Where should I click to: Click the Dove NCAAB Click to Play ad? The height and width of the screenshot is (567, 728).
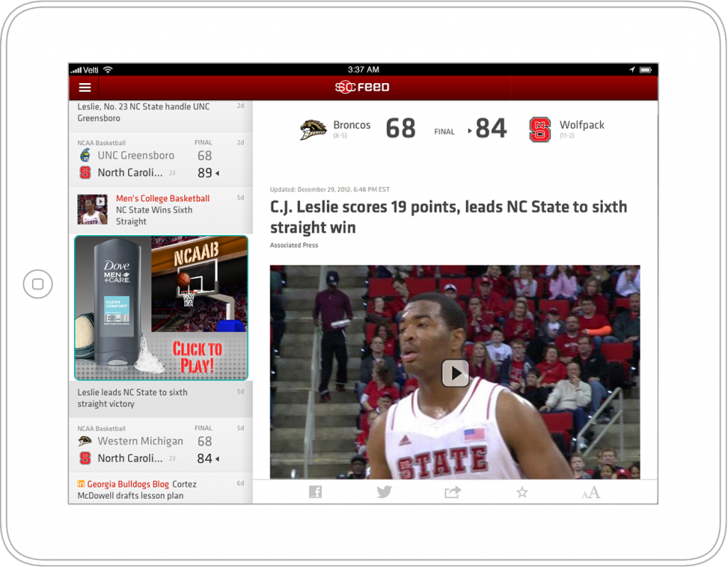161,308
